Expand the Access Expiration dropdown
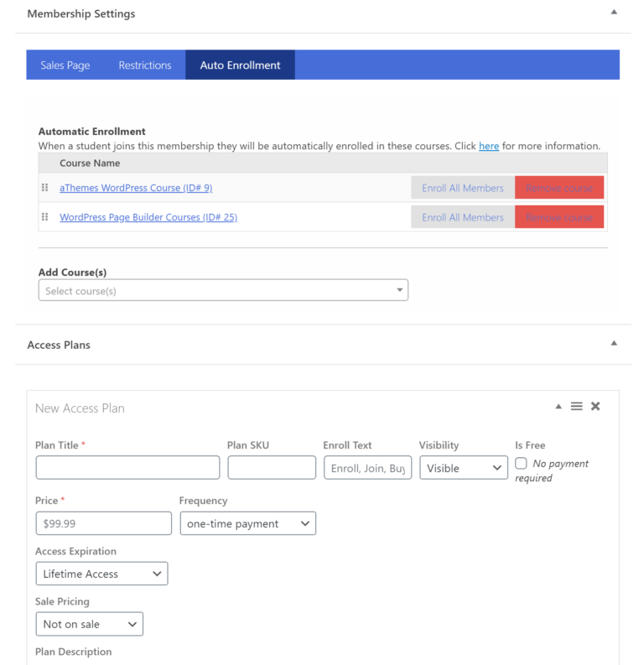 coord(101,574)
